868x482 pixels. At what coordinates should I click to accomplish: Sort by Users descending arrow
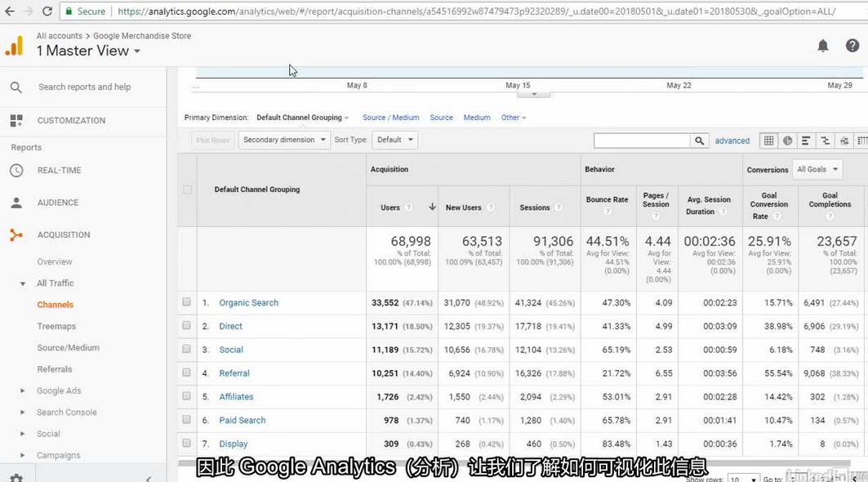pyautogui.click(x=432, y=207)
